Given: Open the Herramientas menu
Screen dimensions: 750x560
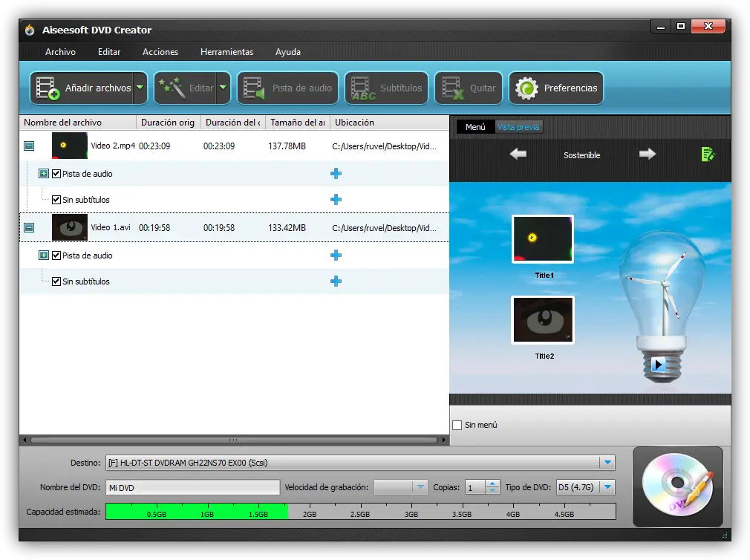Looking at the screenshot, I should click(226, 52).
